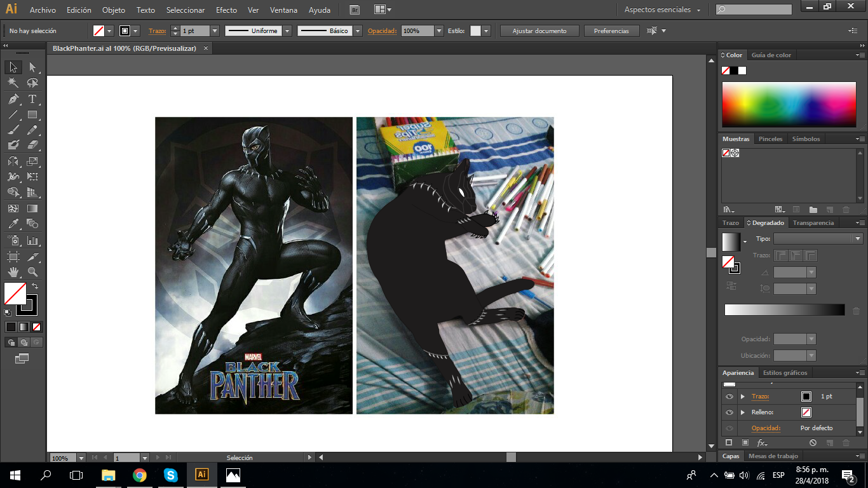This screenshot has width=868, height=488.
Task: Open the Archivo menu
Action: pos(42,10)
